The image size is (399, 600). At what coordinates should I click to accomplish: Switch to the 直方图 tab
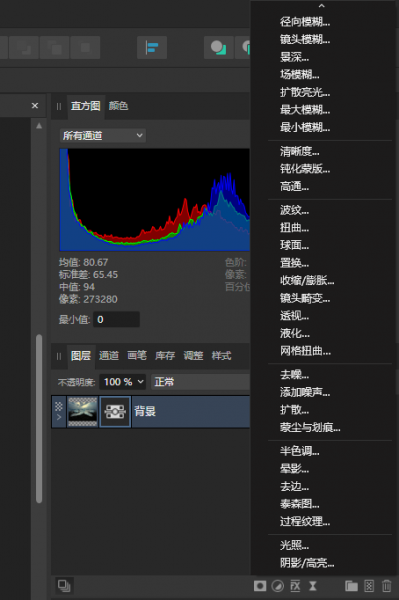click(86, 106)
